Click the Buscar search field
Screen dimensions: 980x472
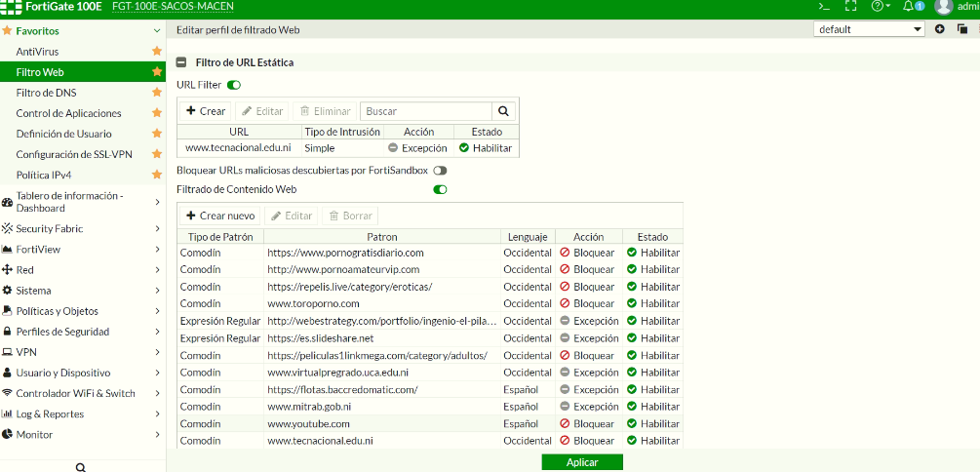pos(425,111)
